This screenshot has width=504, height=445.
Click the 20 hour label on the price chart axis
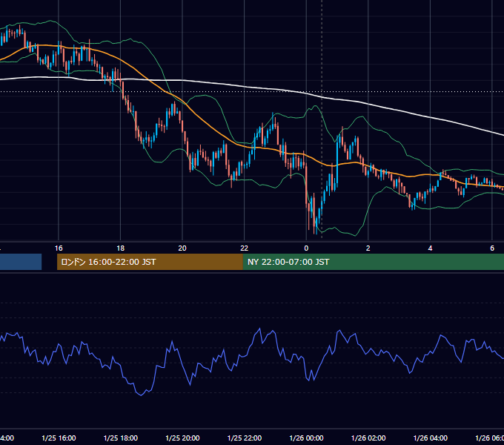(182, 248)
